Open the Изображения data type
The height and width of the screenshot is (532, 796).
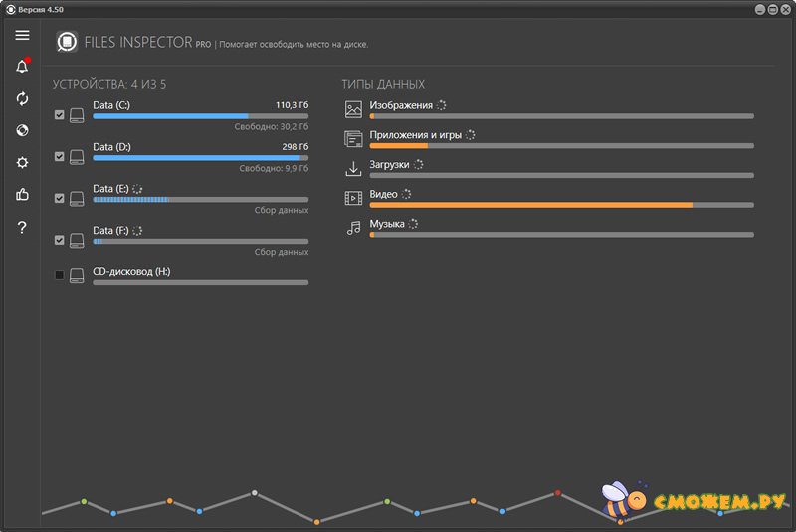click(x=400, y=105)
